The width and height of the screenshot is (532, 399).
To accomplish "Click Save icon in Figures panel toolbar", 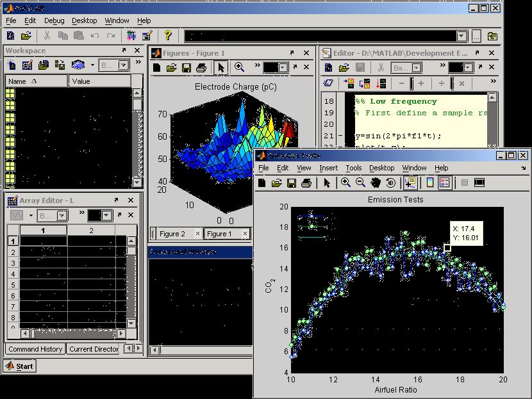I will pos(187,68).
